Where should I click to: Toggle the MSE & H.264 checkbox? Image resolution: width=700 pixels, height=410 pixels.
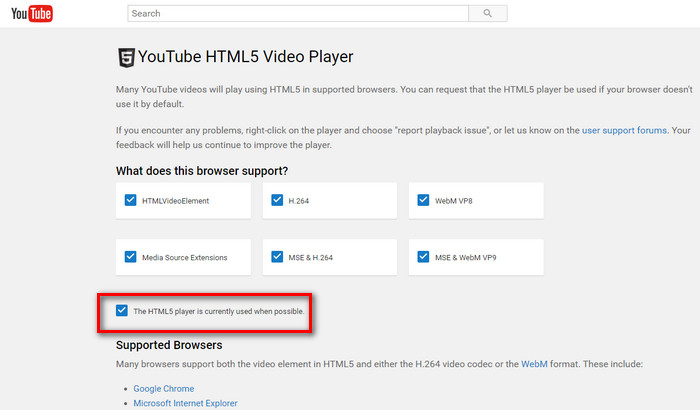click(277, 256)
